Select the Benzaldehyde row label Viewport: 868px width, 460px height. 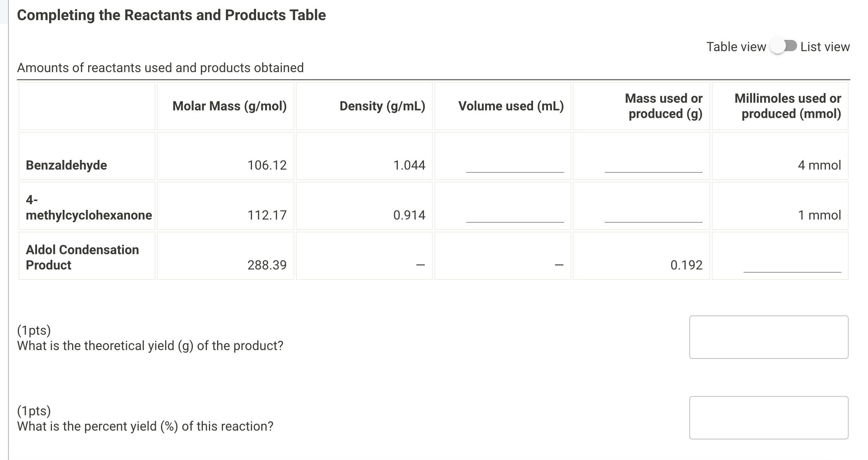pyautogui.click(x=66, y=165)
